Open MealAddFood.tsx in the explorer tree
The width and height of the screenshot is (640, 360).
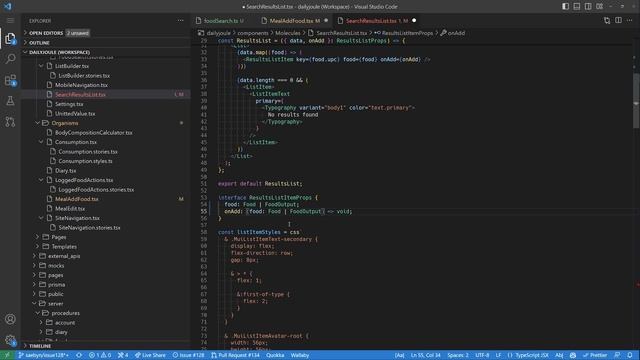(77, 199)
